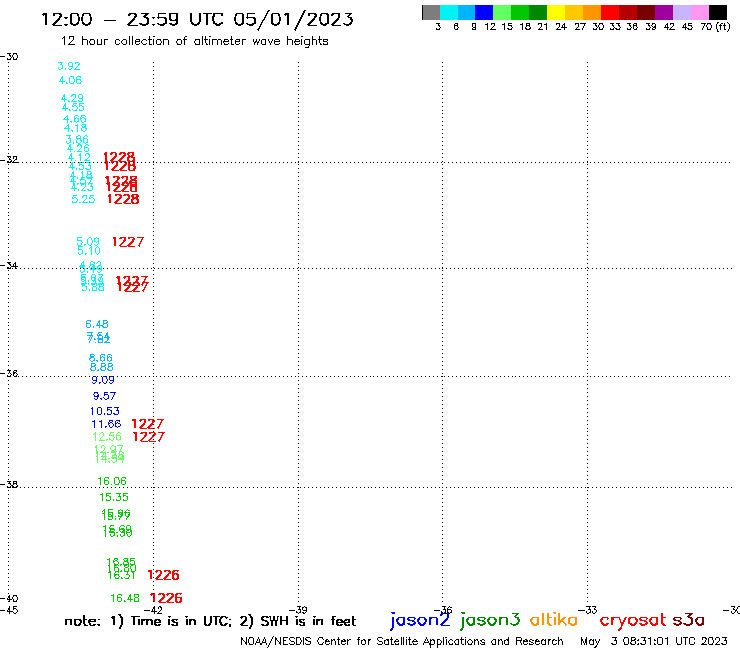Click the 12 hour collection subtitle
The image size is (740, 650).
pyautogui.click(x=194, y=41)
